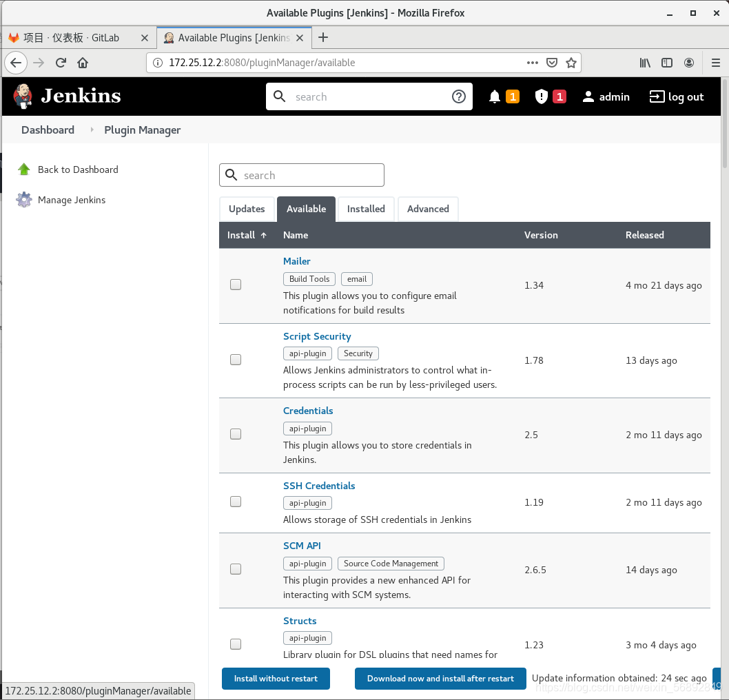Screen dimensions: 729x700
Task: Click the Plugin Manager breadcrumb link
Action: click(142, 130)
